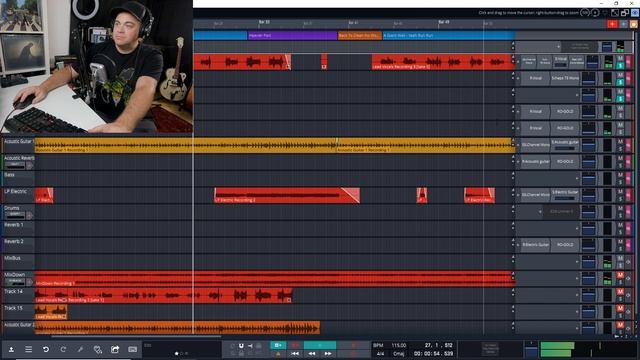Expand plugin arrow on Bass track
Screen dimensions: 640x360
click(577, 178)
